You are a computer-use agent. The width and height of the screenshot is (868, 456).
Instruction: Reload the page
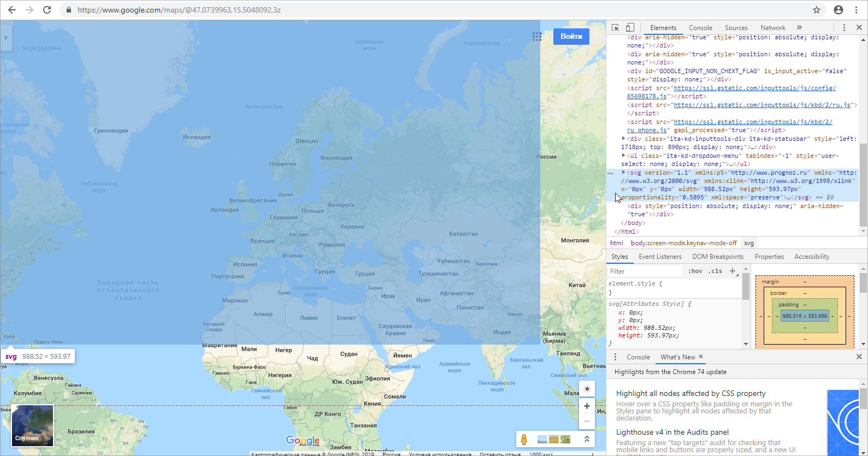coord(47,10)
